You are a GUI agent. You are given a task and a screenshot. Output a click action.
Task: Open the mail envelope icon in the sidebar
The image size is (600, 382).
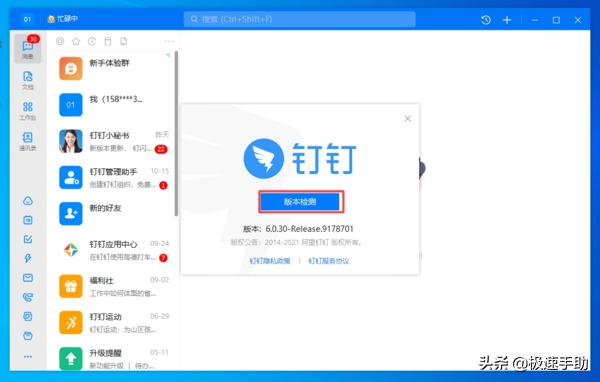[x=28, y=278]
